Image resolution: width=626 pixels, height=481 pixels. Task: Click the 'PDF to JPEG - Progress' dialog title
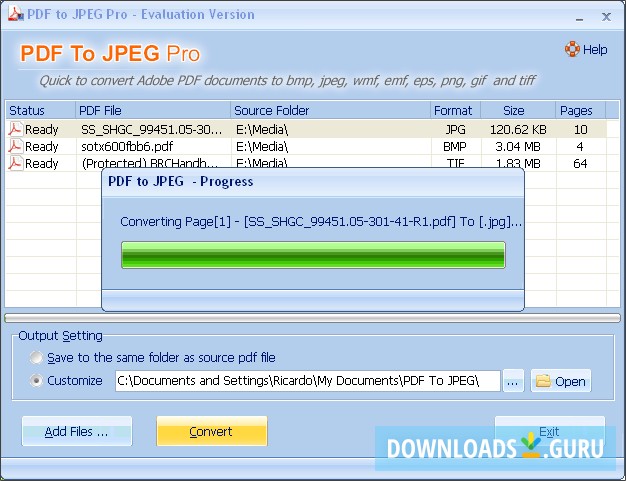[180, 181]
